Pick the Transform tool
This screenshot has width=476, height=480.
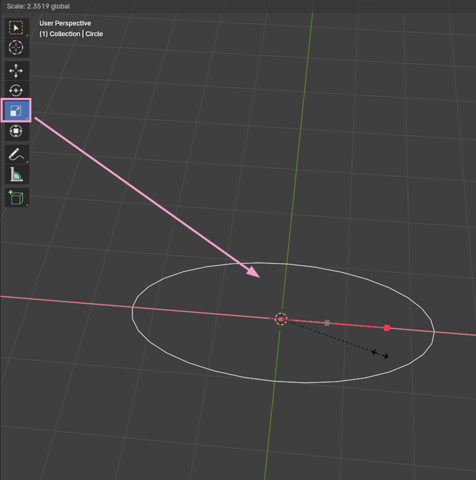[16, 131]
